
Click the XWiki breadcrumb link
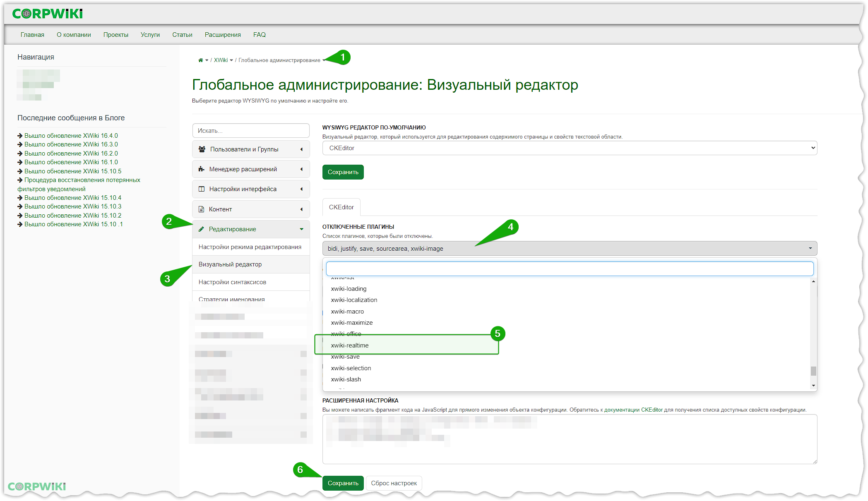click(x=221, y=60)
